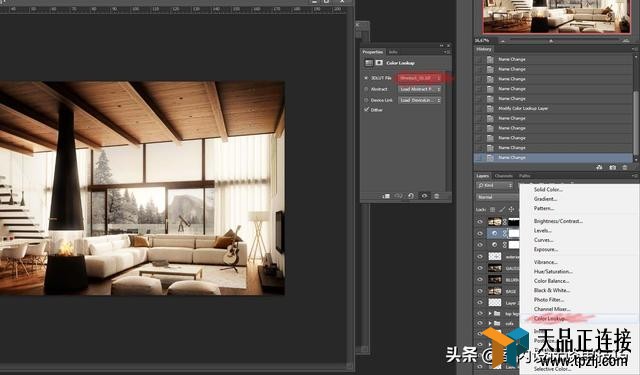Select the Layers tab

[482, 176]
